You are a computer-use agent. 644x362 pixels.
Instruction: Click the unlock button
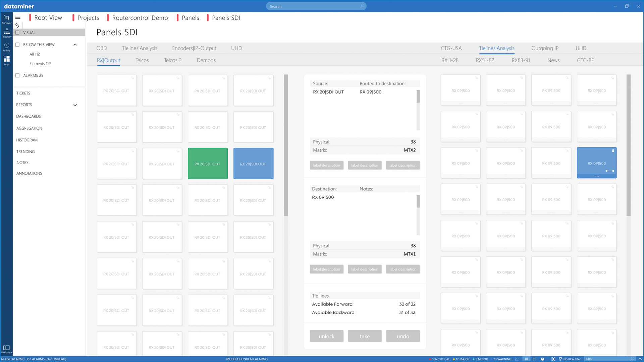(x=327, y=336)
